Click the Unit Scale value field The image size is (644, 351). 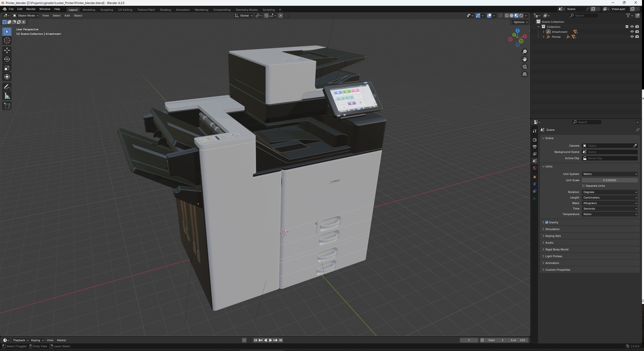(x=609, y=180)
